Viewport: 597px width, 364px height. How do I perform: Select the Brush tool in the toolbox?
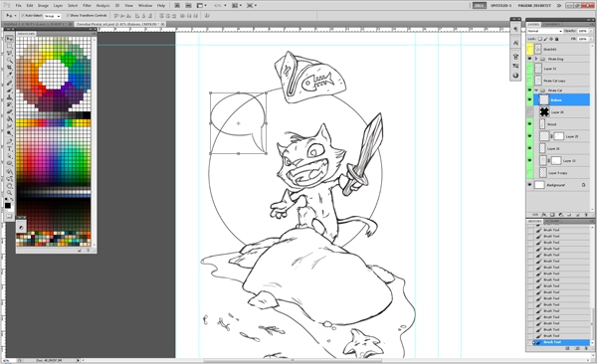click(9, 91)
